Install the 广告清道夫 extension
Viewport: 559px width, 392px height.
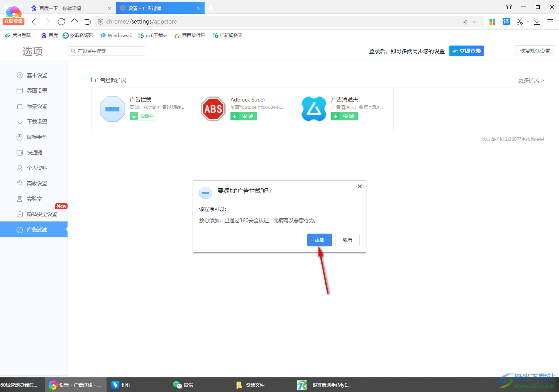(344, 116)
